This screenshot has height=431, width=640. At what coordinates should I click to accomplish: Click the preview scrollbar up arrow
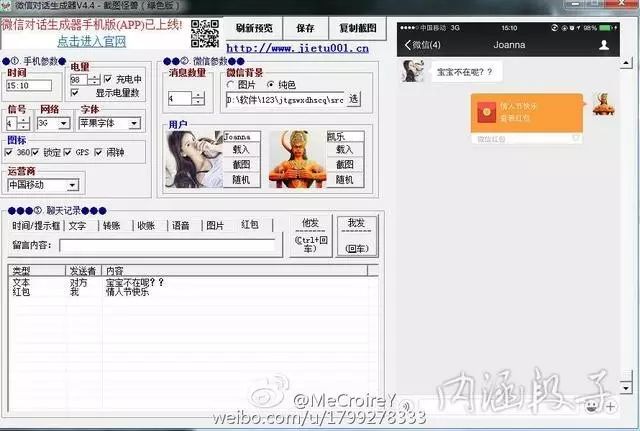[x=626, y=62]
